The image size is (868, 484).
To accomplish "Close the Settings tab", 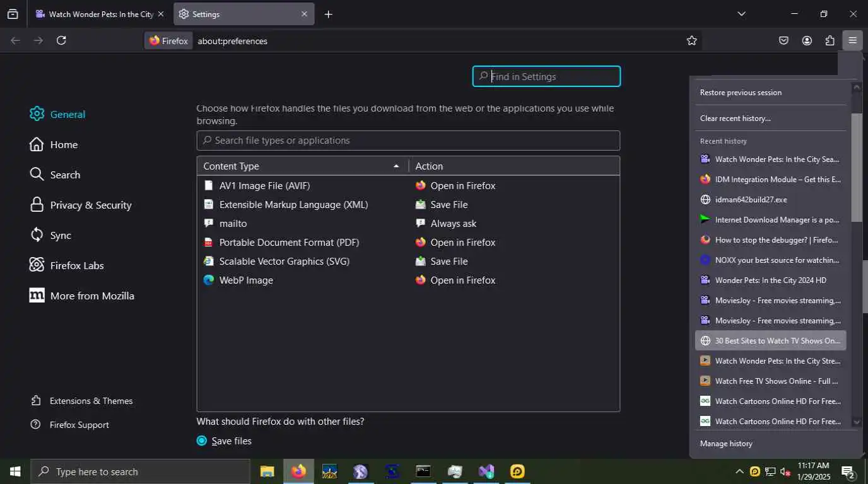I will 305,14.
